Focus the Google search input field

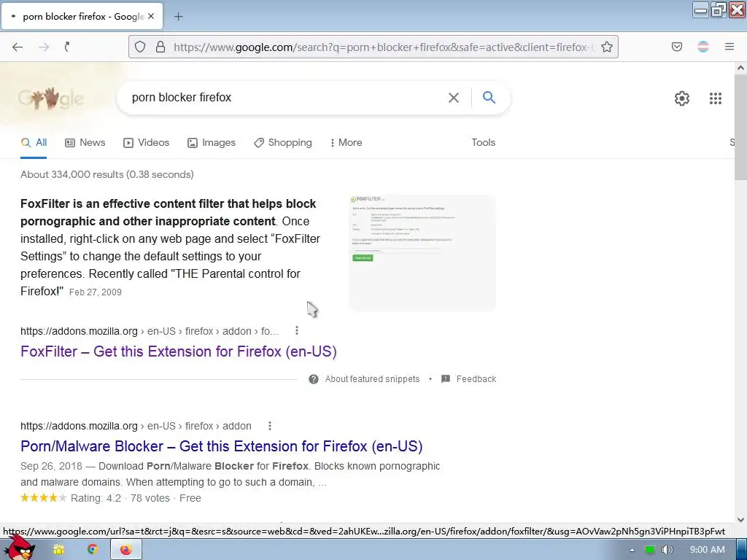click(x=286, y=98)
